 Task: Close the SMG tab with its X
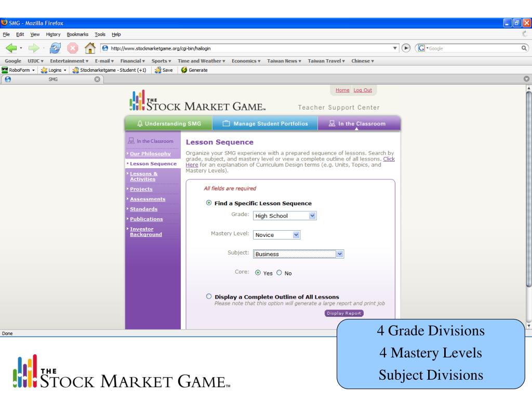click(97, 79)
